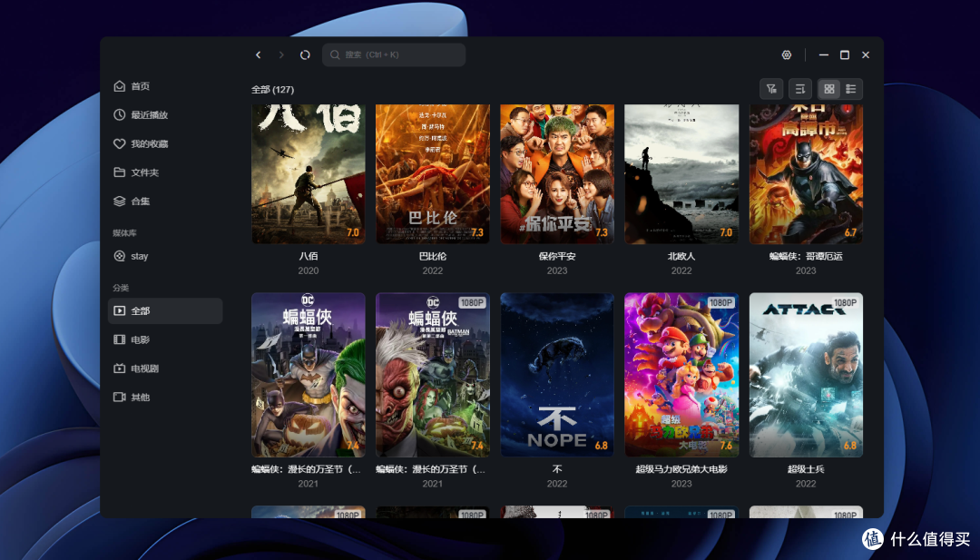This screenshot has height=560, width=980.
Task: Open the 超级马力欧兄弟大电影 poster
Action: pyautogui.click(x=681, y=375)
